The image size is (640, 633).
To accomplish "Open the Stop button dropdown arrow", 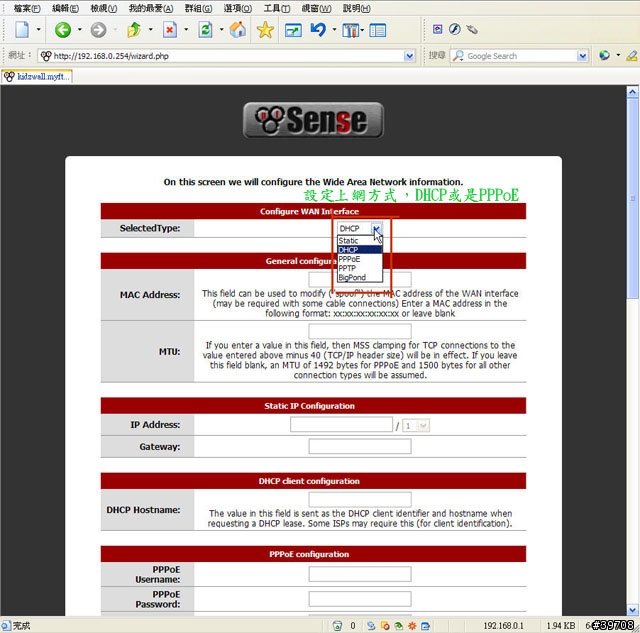I will point(186,30).
